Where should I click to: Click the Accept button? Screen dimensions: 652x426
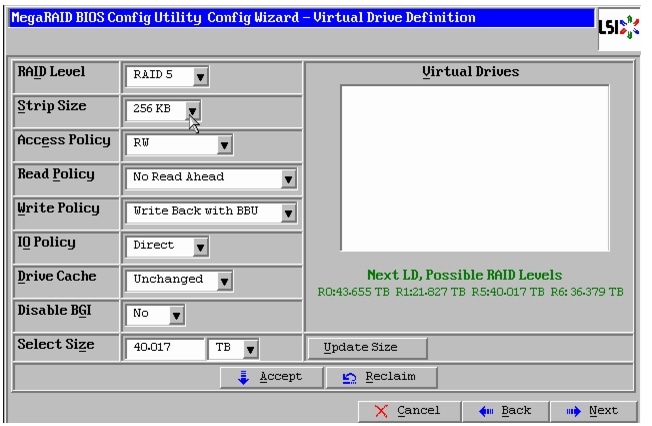tap(272, 377)
